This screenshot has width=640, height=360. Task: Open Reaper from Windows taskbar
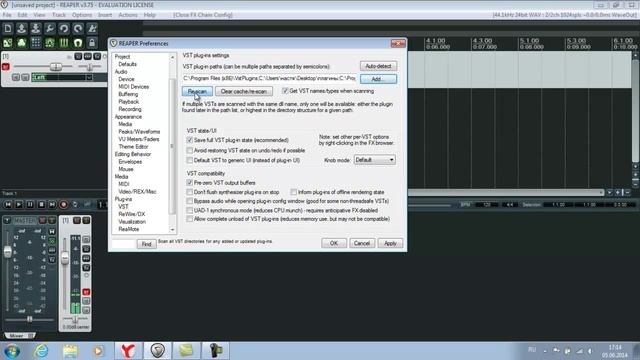158,350
